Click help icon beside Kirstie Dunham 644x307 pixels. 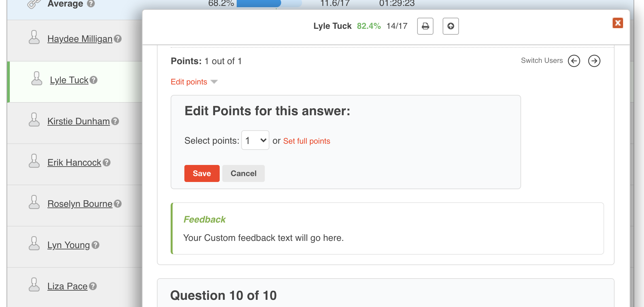[x=115, y=121]
